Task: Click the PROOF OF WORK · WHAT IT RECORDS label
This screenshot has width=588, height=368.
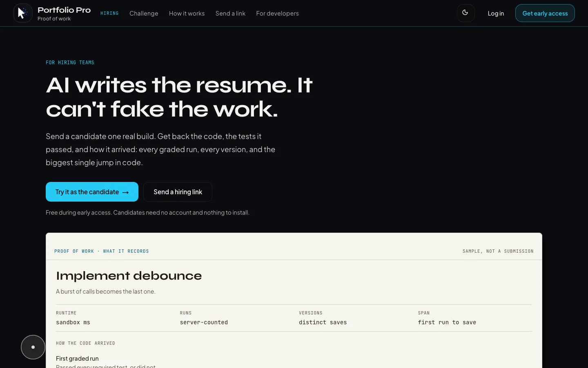Action: (102, 251)
